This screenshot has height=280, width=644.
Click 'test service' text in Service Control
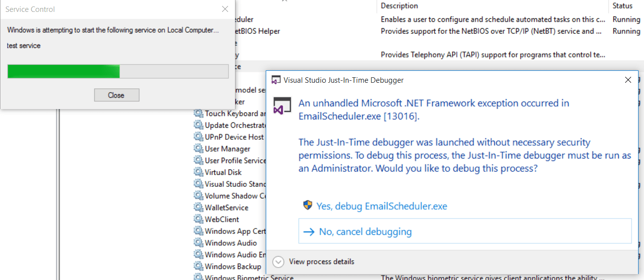click(24, 46)
